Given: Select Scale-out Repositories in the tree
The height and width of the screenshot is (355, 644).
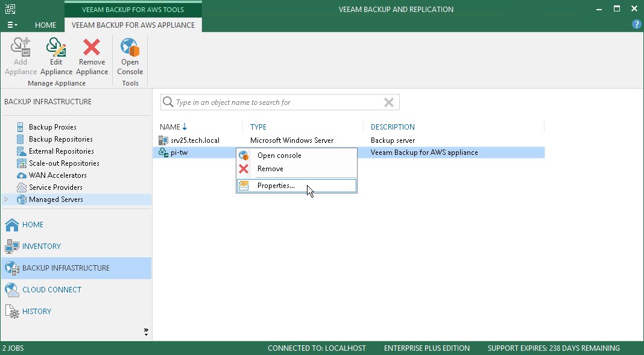Looking at the screenshot, I should coord(64,163).
